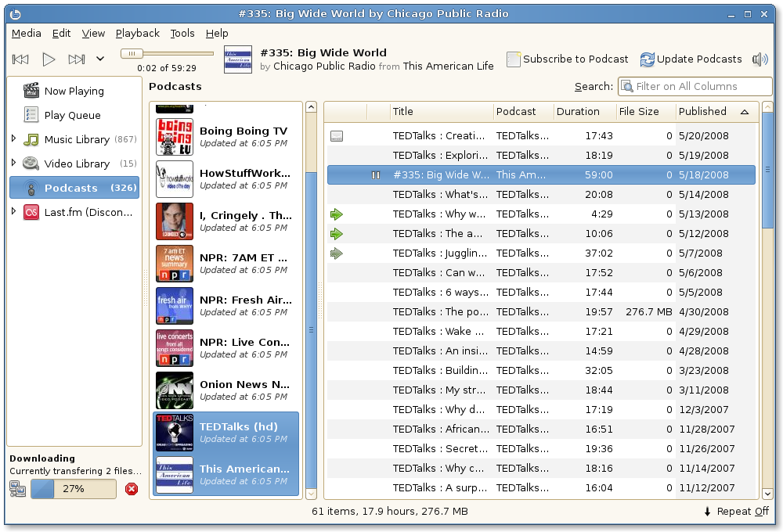This screenshot has height=532, width=783.
Task: Click the Update Podcasts label
Action: point(699,59)
